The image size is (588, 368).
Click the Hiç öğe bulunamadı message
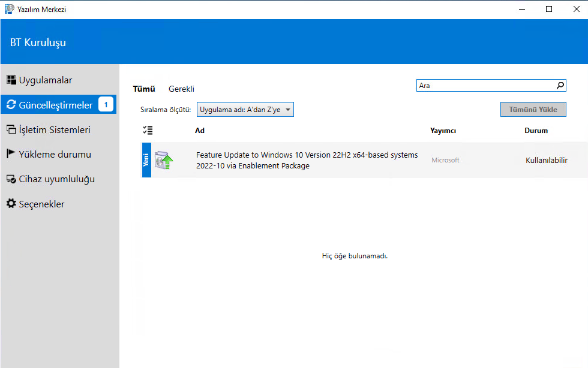pyautogui.click(x=355, y=256)
